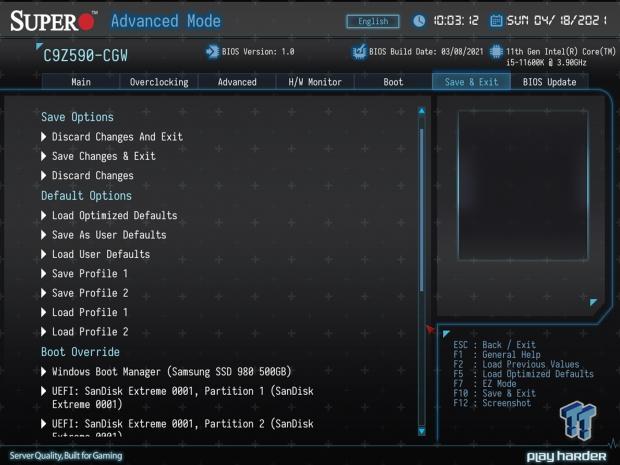Boot from Windows Boot Manager Samsung SSD
The height and width of the screenshot is (465, 620).
(166, 372)
